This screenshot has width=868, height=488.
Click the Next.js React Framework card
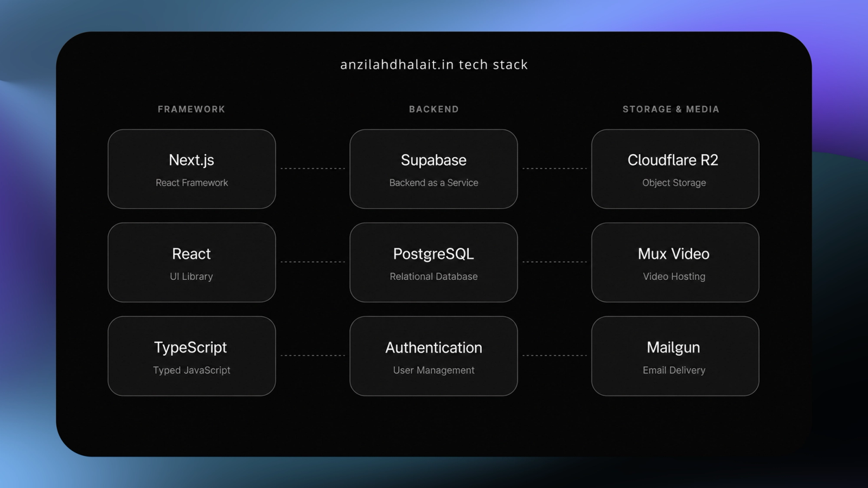pos(192,169)
